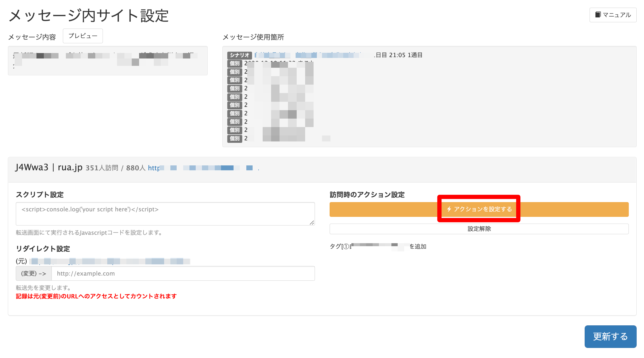
Task: Click the blue 更新する button
Action: [610, 337]
